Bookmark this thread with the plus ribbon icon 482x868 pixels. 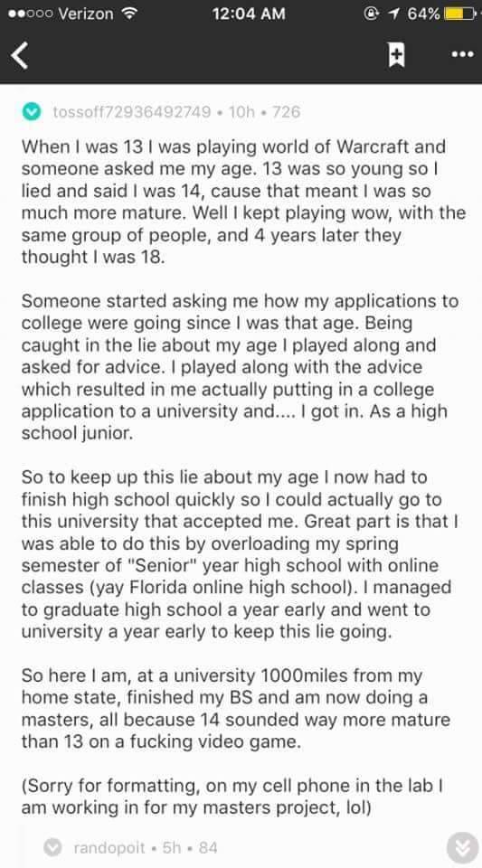pos(396,55)
